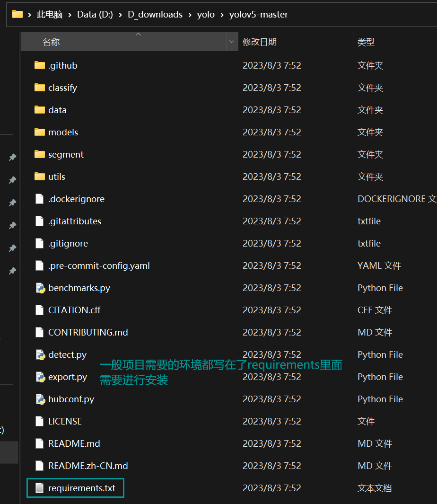This screenshot has height=504, width=437.
Task: Select the LICENSE file name
Action: point(65,421)
